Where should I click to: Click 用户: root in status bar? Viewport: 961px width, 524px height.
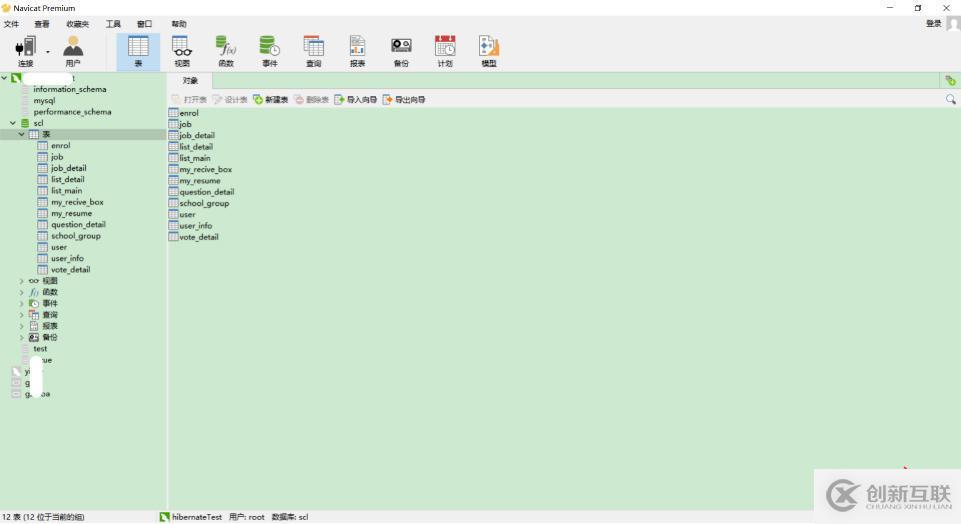(246, 517)
